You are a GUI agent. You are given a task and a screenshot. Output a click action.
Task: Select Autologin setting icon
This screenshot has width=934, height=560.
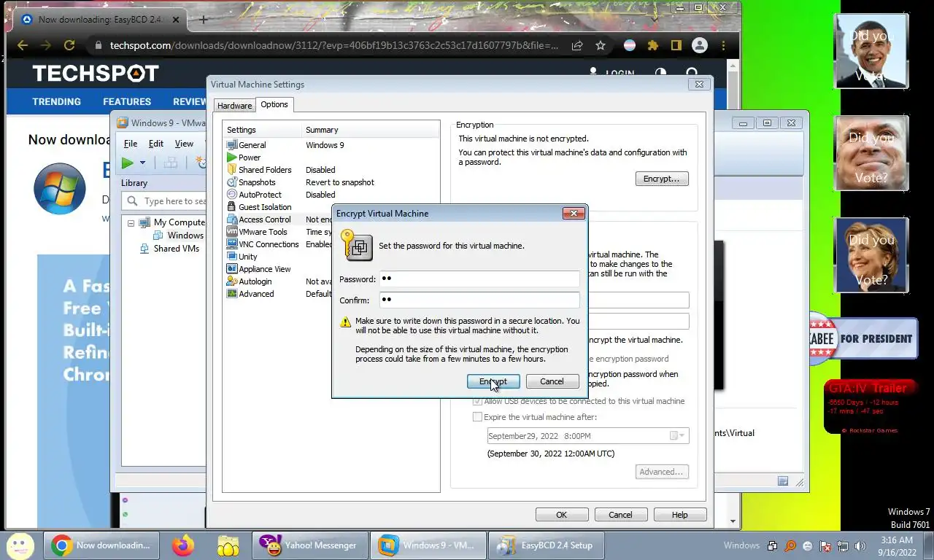232,281
